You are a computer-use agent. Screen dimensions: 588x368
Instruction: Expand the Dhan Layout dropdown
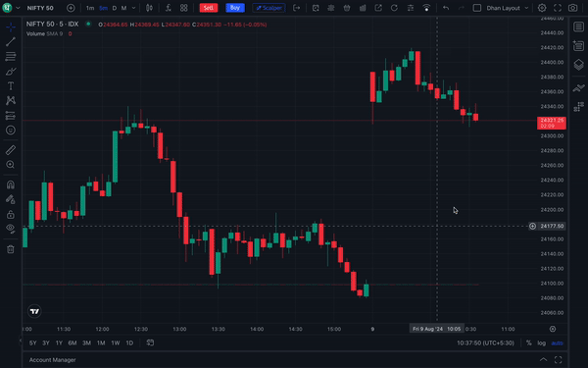(x=526, y=8)
